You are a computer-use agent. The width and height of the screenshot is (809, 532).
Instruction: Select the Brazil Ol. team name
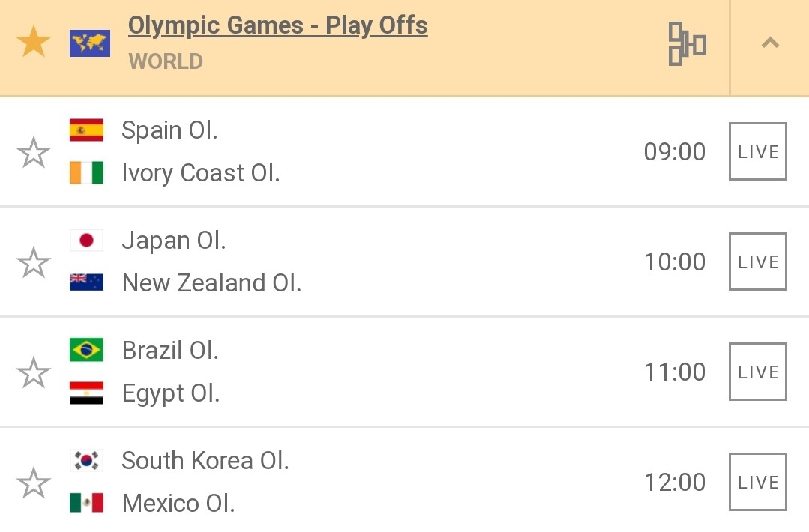[170, 351]
